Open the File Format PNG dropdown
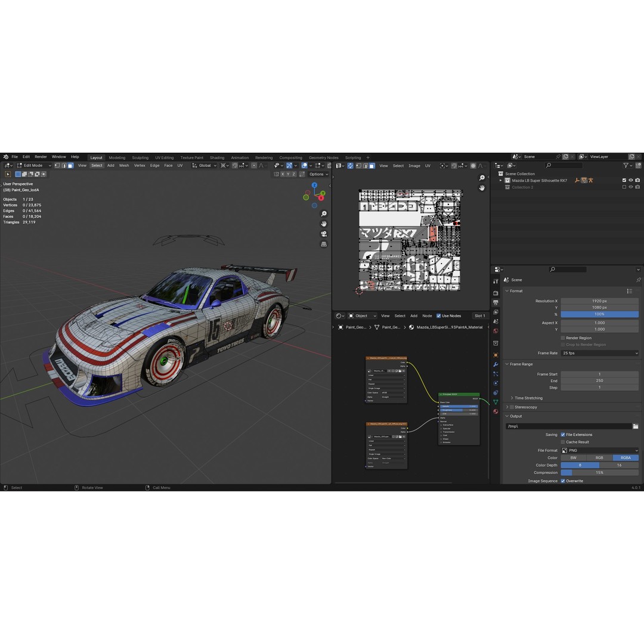 click(x=600, y=451)
